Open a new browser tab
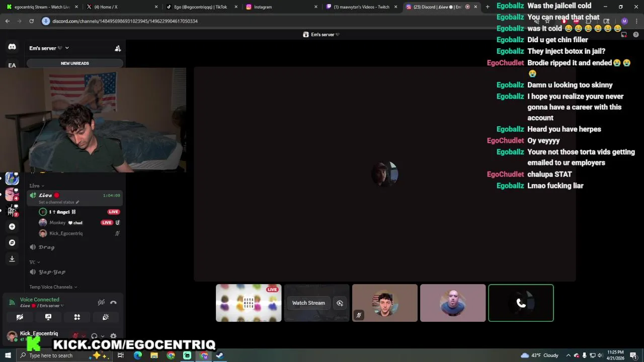644x362 pixels. [488, 7]
